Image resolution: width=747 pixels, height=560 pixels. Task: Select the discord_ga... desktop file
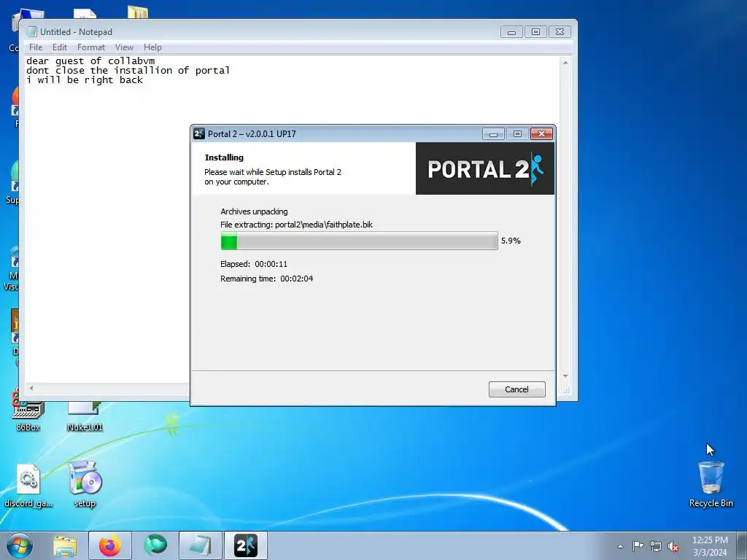coord(28,485)
